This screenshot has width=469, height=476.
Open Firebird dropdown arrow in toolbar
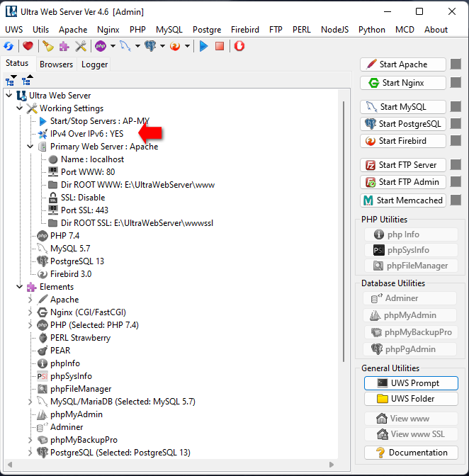pyautogui.click(x=187, y=46)
